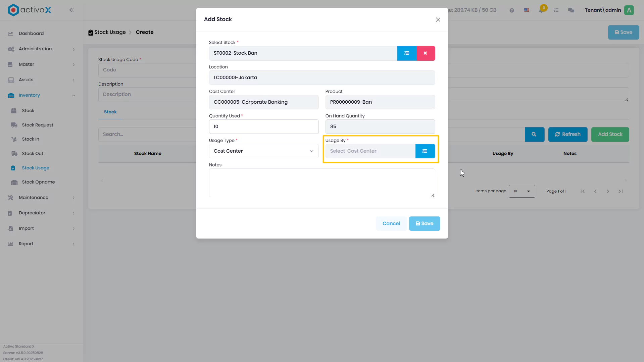644x362 pixels.
Task: Change language via the flag icon
Action: 527,10
